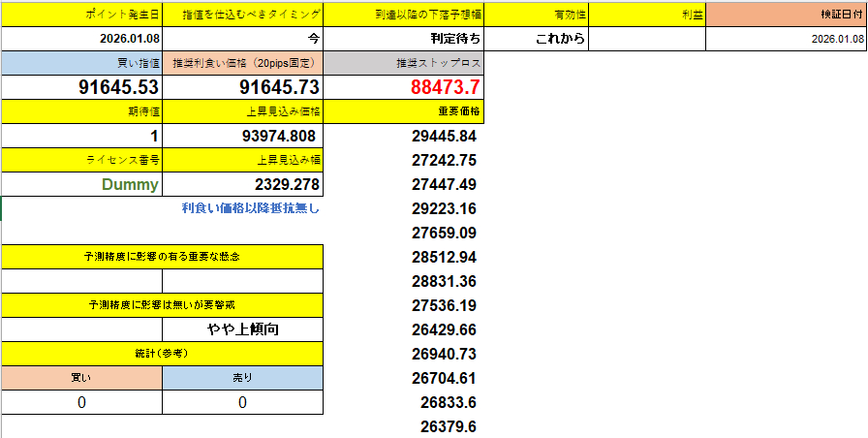The image size is (868, 438).
Task: Click the 上昇見込み幅 label cell
Action: pyautogui.click(x=243, y=161)
